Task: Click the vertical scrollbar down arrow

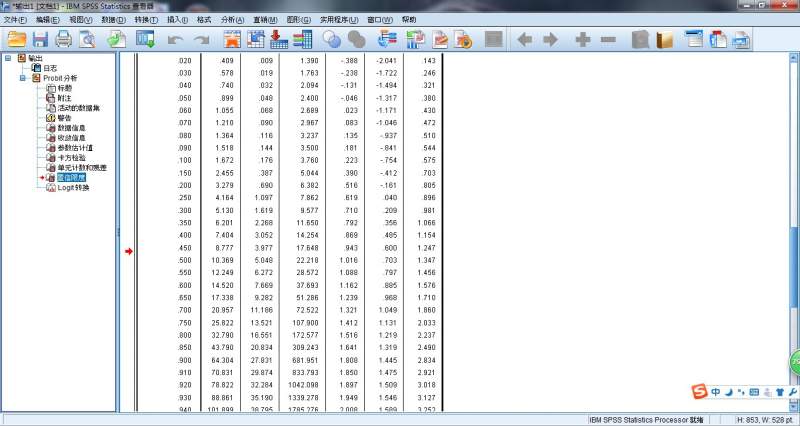Action: [794, 407]
